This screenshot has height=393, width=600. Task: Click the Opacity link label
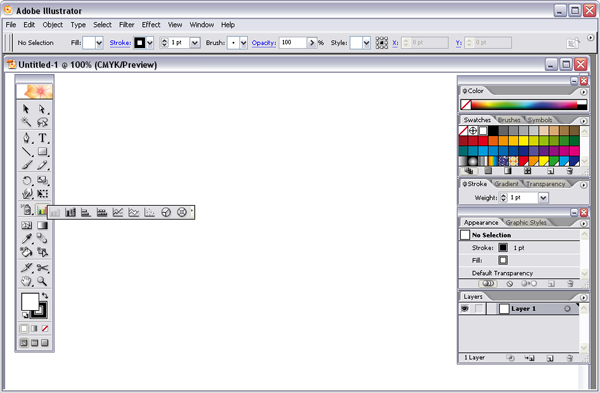(264, 43)
